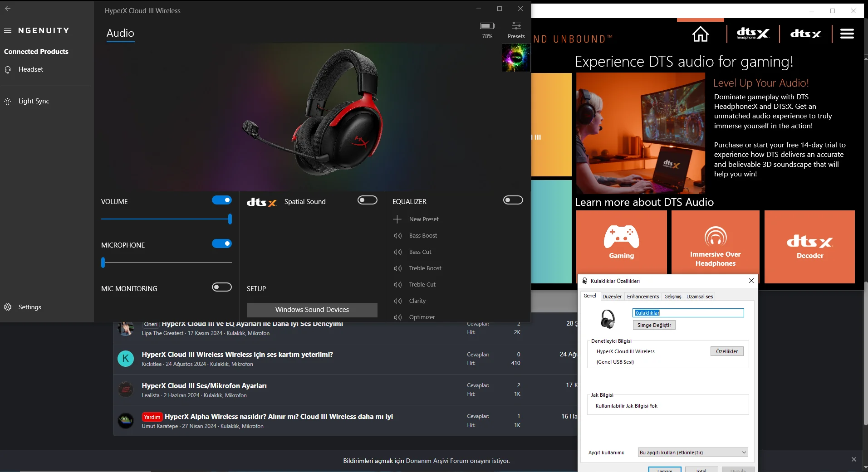Click the RGB preset thumbnail

click(x=516, y=58)
